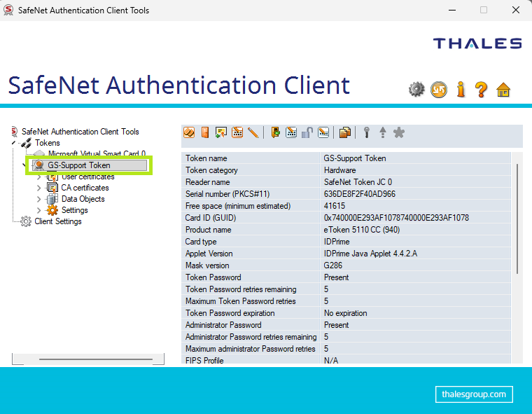Click the grey key toolbar icon

click(x=367, y=132)
